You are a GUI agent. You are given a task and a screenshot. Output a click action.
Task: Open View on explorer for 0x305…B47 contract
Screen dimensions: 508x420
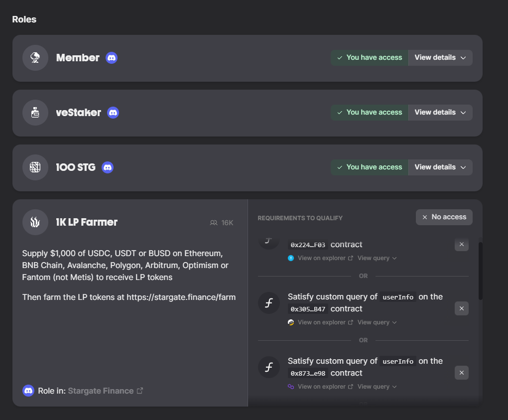325,322
